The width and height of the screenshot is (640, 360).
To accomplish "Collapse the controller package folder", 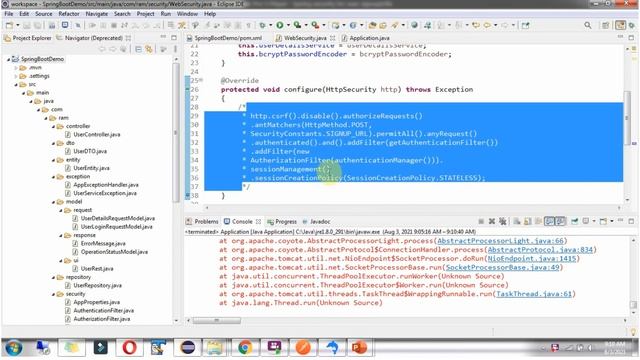I will tap(53, 127).
